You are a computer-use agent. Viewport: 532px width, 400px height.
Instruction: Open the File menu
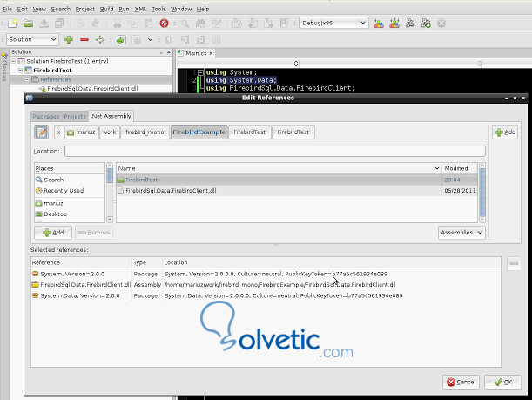[x=8, y=10]
